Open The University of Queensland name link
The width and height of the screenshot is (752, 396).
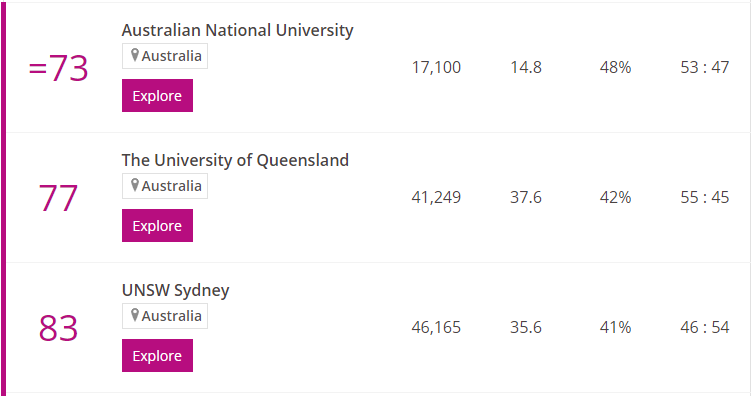click(x=235, y=160)
